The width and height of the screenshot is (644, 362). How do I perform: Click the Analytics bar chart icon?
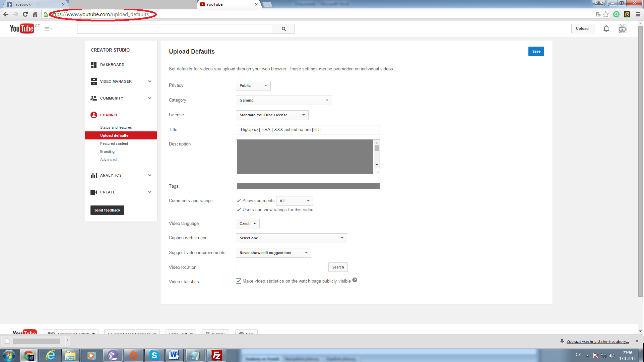pyautogui.click(x=94, y=175)
